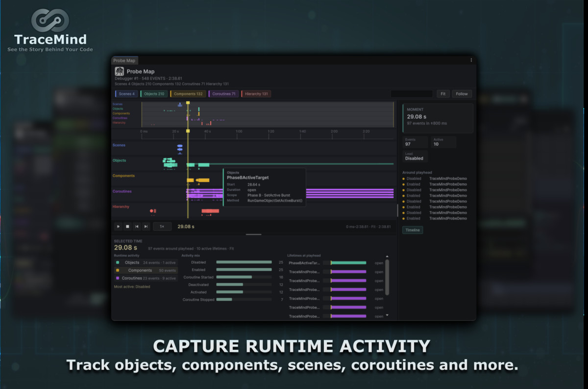Open the 1× playback speed selector
The image size is (588, 389).
coord(162,227)
